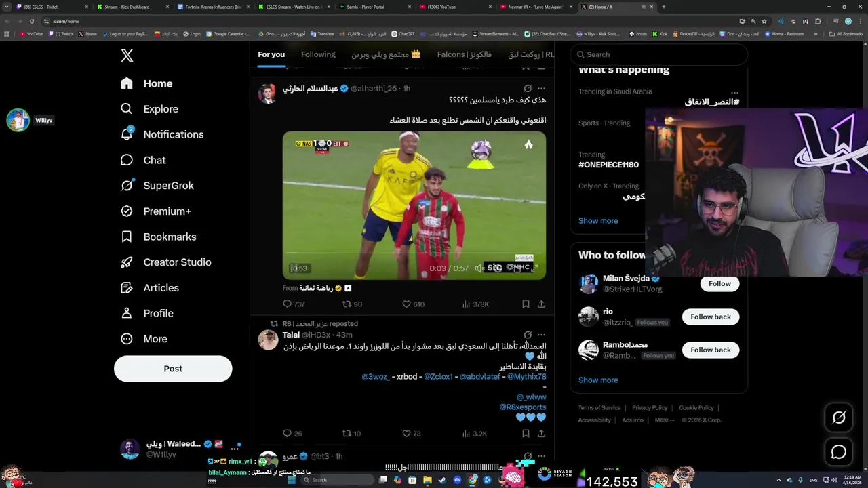Switch to the Falcons timeline tab

[x=465, y=54]
